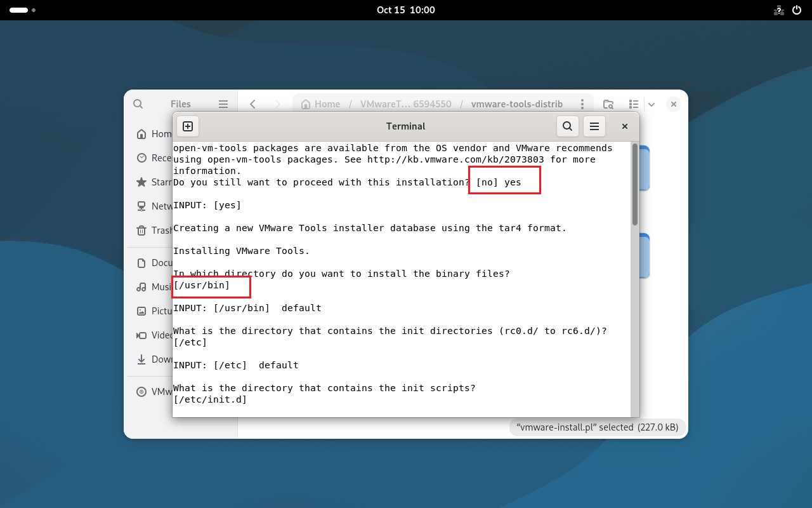Click the search-in-folder icon in Files

(608, 104)
